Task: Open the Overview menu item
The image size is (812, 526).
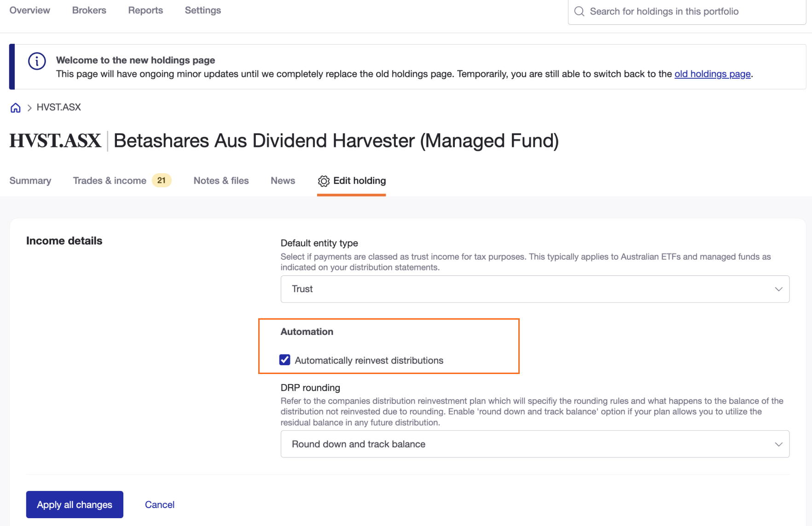Action: [x=30, y=10]
